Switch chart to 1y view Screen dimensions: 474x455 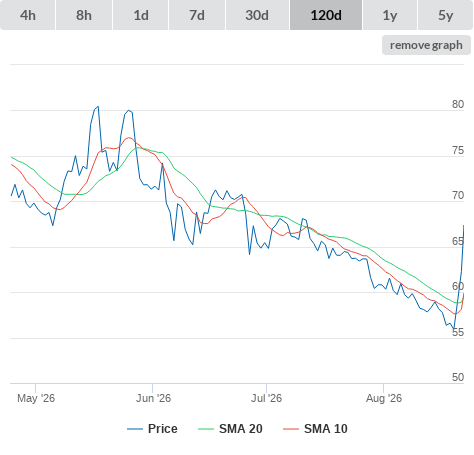tap(390, 15)
